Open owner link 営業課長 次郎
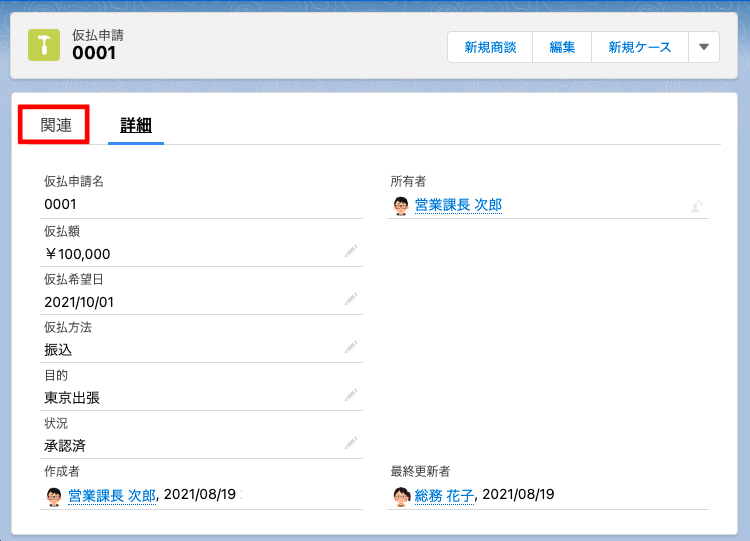The image size is (750, 541). [x=458, y=205]
